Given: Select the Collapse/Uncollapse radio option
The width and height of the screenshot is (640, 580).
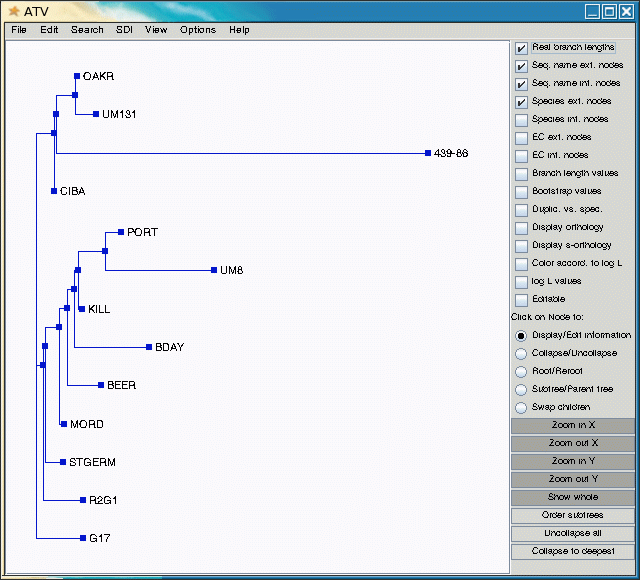Looking at the screenshot, I should (x=521, y=353).
